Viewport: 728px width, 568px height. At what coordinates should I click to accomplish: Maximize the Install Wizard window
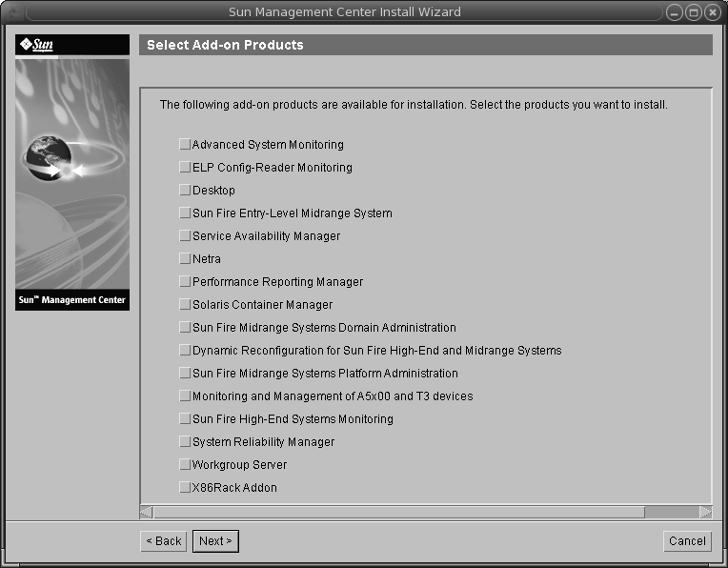(693, 12)
